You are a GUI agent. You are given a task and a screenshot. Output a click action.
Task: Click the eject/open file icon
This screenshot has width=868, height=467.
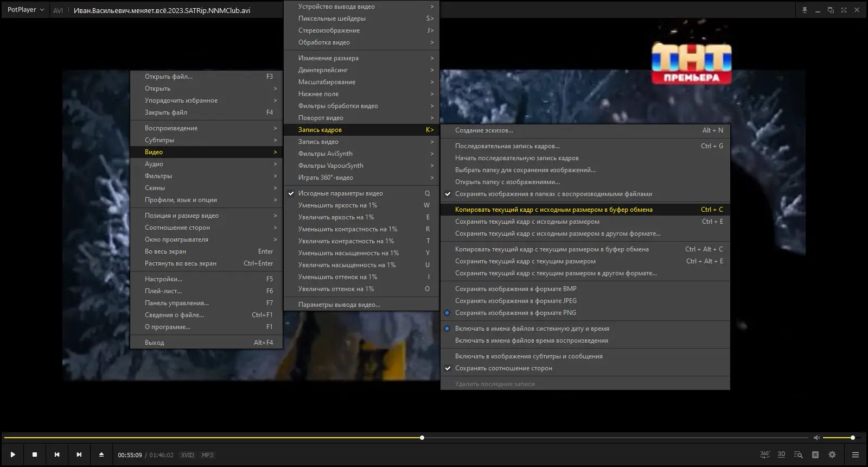pos(101,455)
